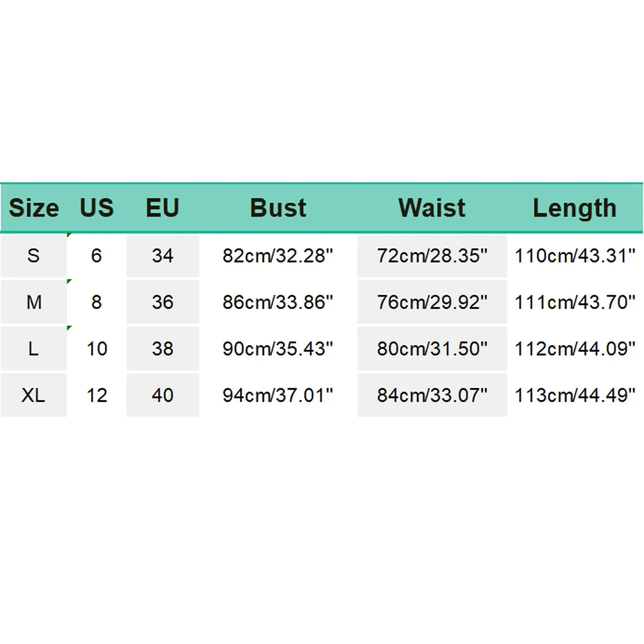Select EU size 36 cell
644x644 pixels.
click(x=163, y=302)
